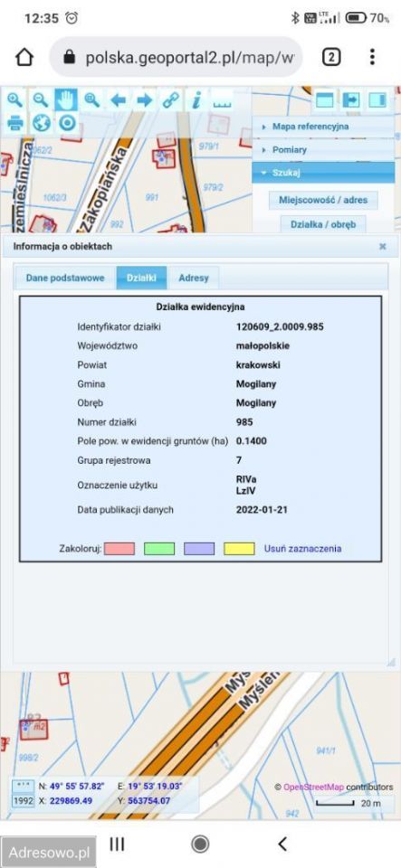Tap the browser address bar URL
The height and width of the screenshot is (868, 401).
(190, 57)
